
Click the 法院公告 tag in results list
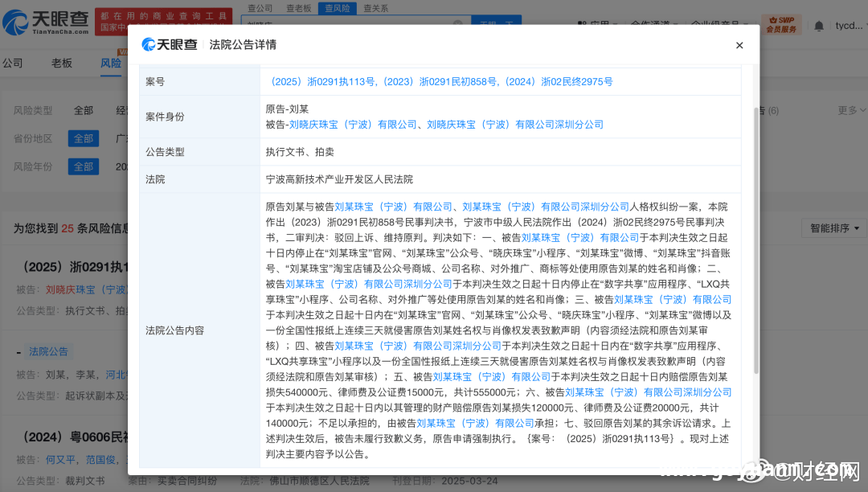pos(49,351)
